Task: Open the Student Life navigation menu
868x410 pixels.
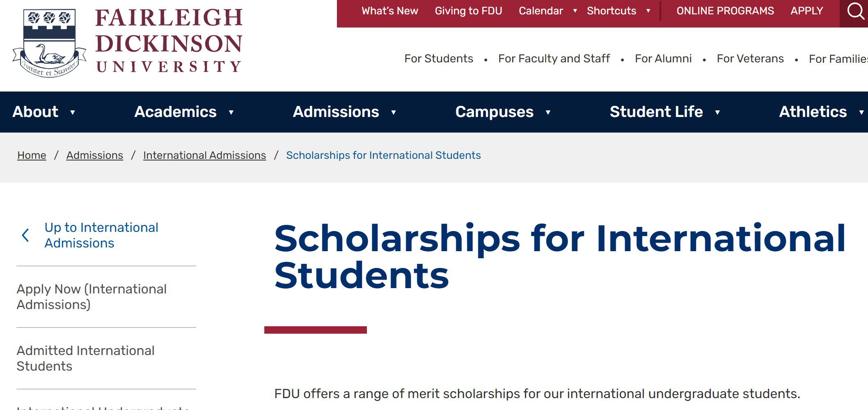Action: point(656,112)
